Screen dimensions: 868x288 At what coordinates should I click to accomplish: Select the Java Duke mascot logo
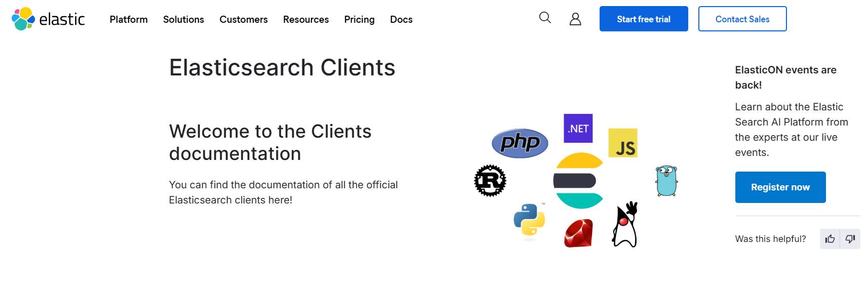click(625, 224)
